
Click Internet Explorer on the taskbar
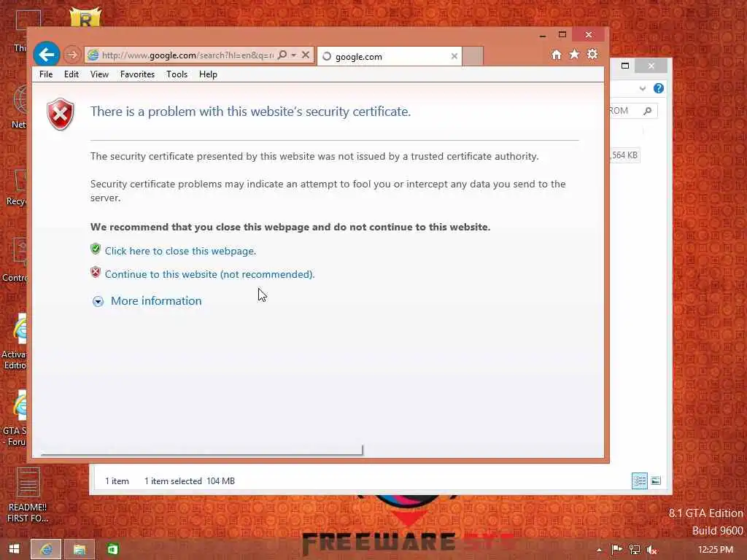(46, 549)
